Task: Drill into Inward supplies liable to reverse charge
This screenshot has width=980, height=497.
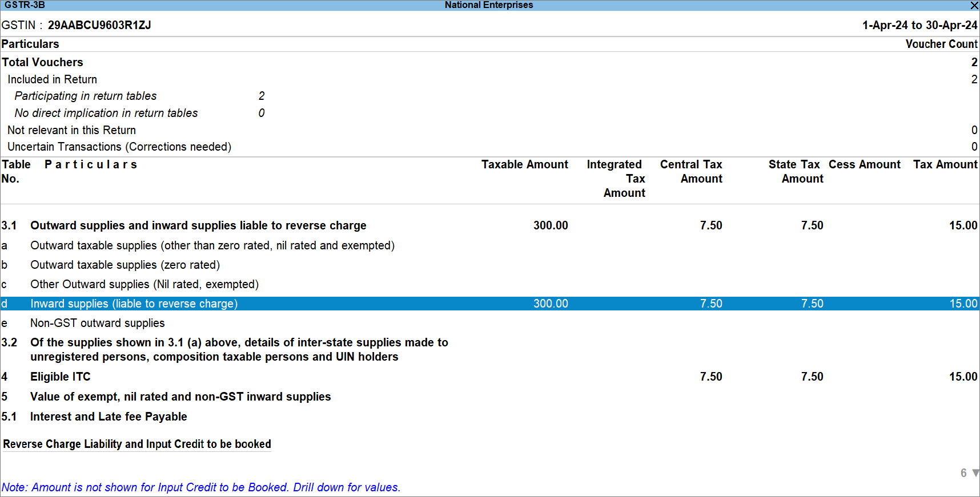Action: (x=134, y=304)
